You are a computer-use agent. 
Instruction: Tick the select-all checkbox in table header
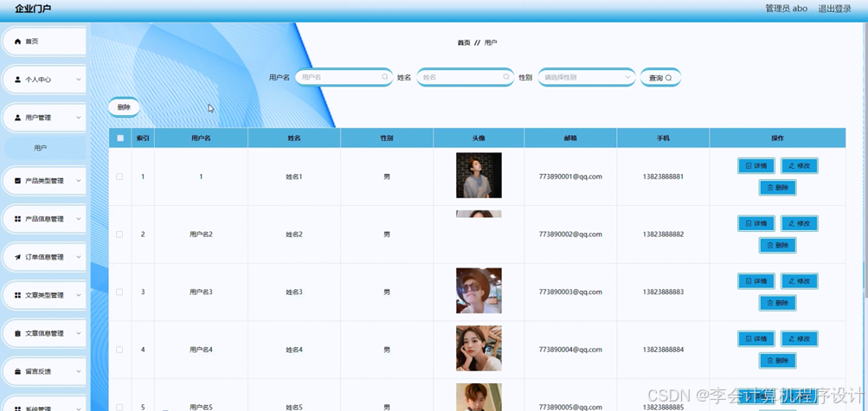[x=120, y=138]
